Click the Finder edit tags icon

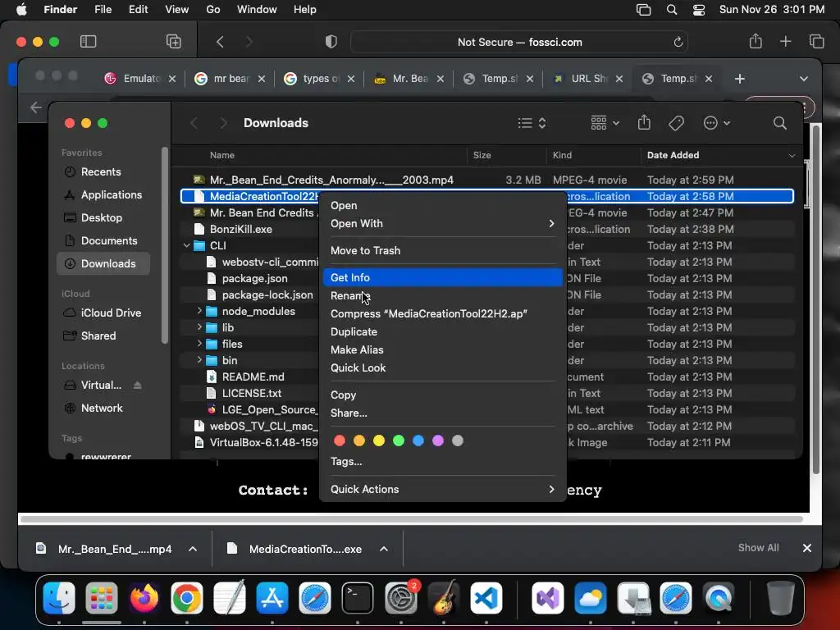(x=676, y=123)
